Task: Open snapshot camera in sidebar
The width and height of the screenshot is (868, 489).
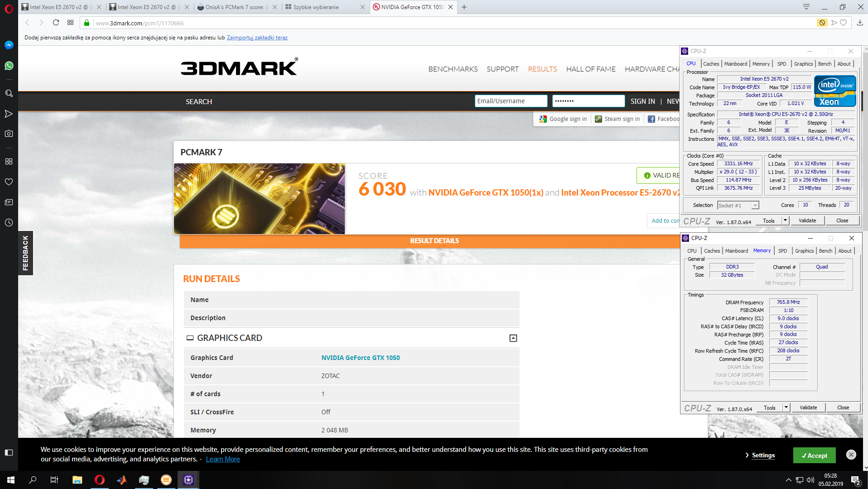Action: [x=9, y=134]
